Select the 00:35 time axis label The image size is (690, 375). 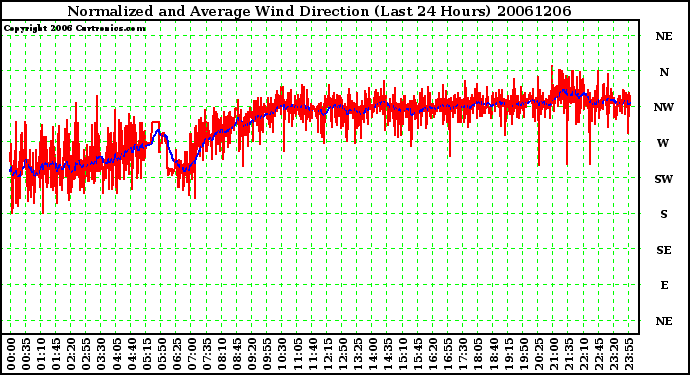26,354
